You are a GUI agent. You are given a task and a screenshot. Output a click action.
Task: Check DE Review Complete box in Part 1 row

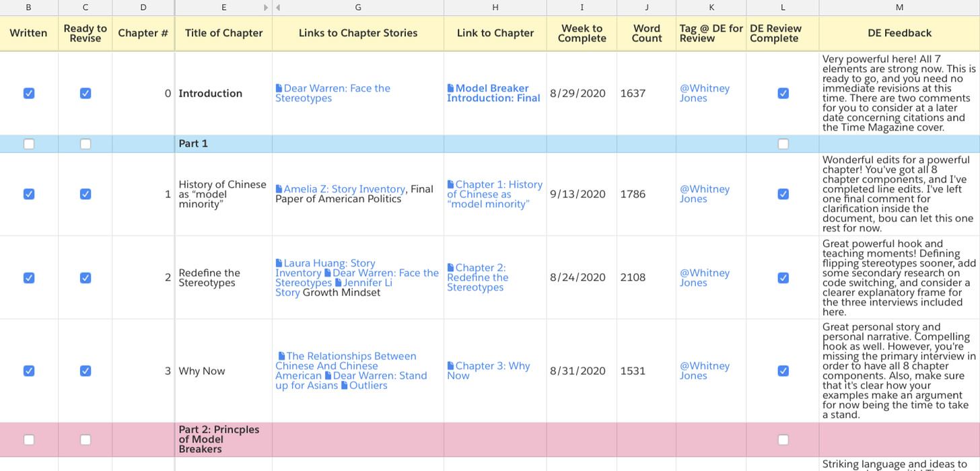coord(783,144)
